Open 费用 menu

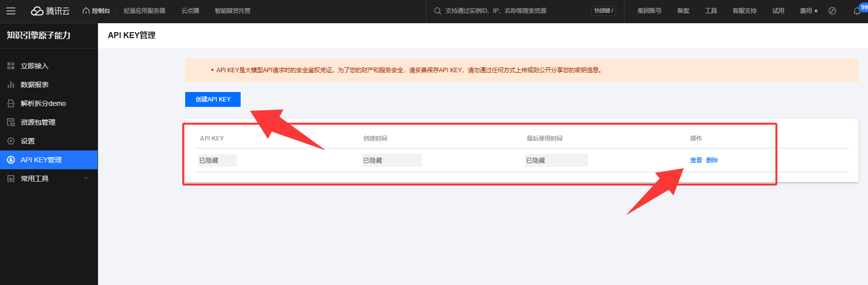coord(806,11)
